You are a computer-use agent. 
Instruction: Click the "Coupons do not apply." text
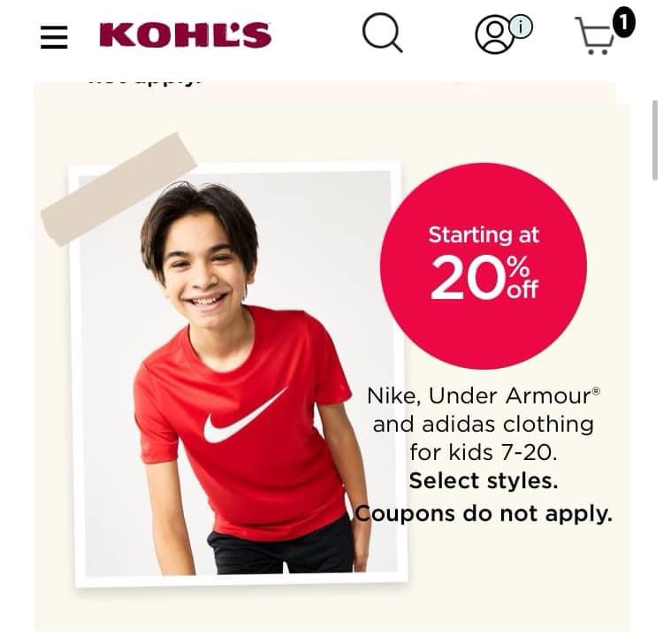484,514
